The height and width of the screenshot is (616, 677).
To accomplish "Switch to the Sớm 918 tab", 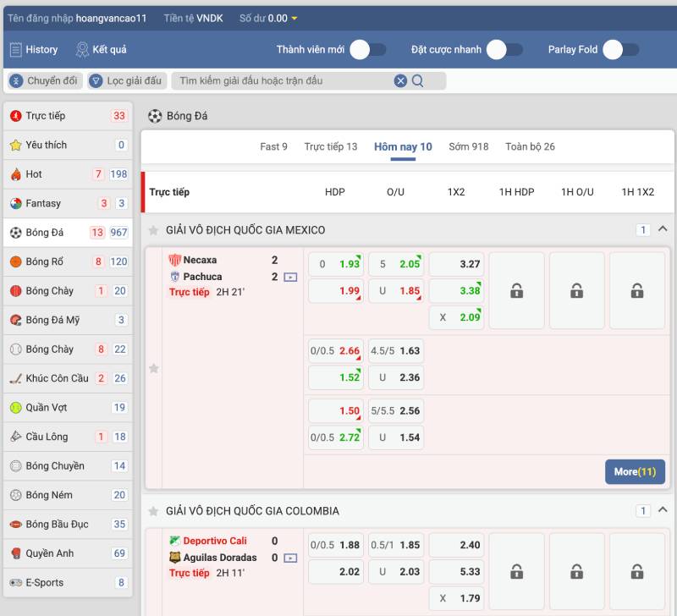I will coord(468,146).
